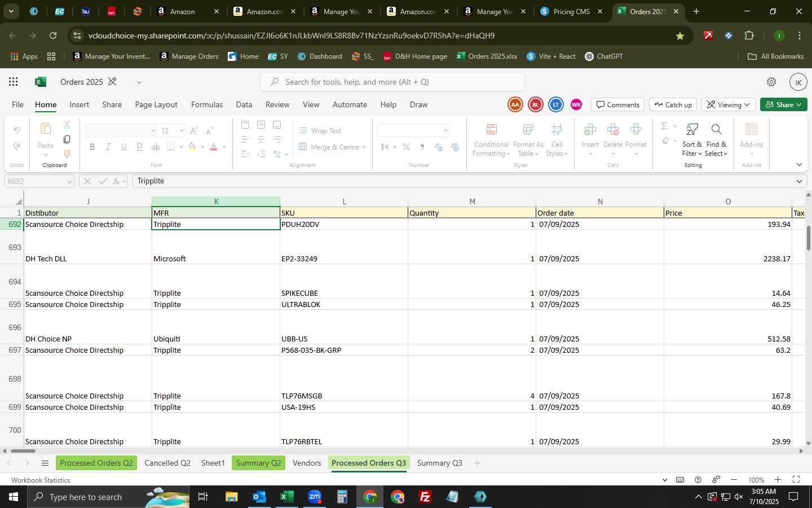Click the Increase decimal icon
Screen dimensions: 812x508
click(x=439, y=147)
